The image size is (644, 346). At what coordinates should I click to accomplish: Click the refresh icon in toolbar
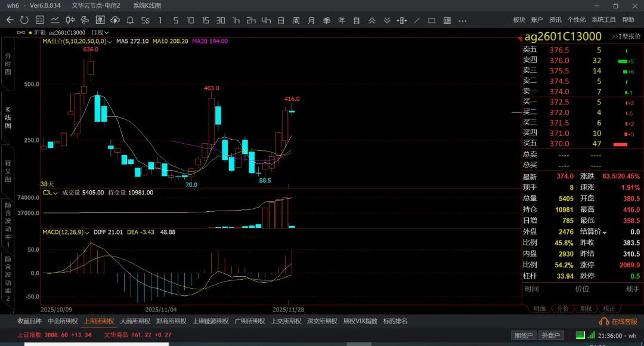point(24,20)
